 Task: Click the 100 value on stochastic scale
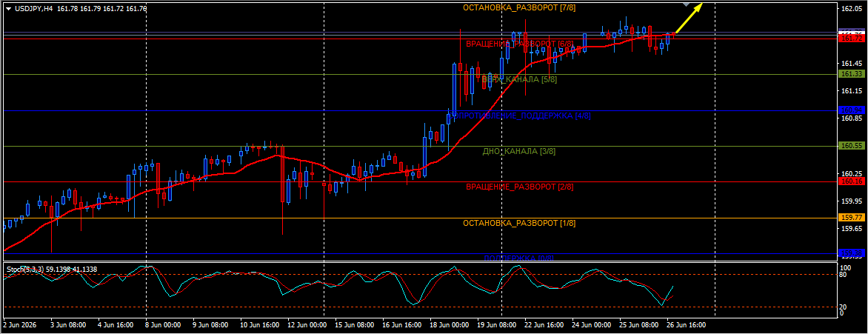(x=845, y=267)
